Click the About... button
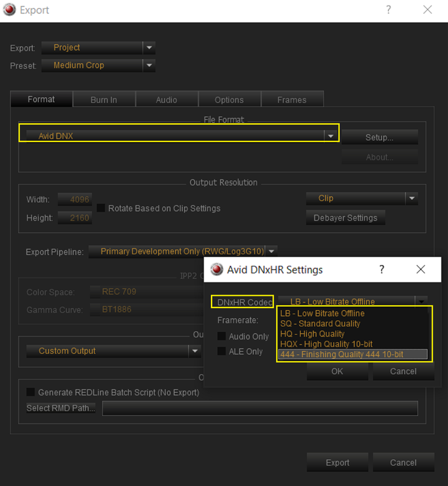The image size is (448, 486). pos(379,157)
